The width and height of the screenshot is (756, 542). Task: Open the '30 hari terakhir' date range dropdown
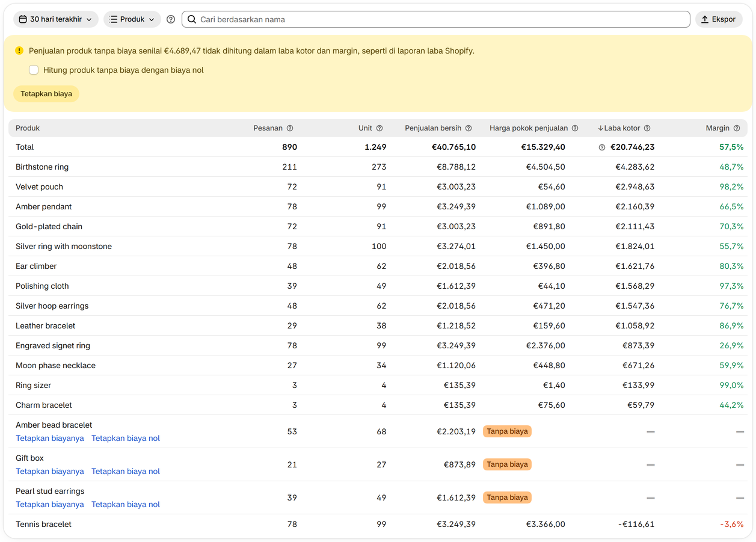click(56, 19)
